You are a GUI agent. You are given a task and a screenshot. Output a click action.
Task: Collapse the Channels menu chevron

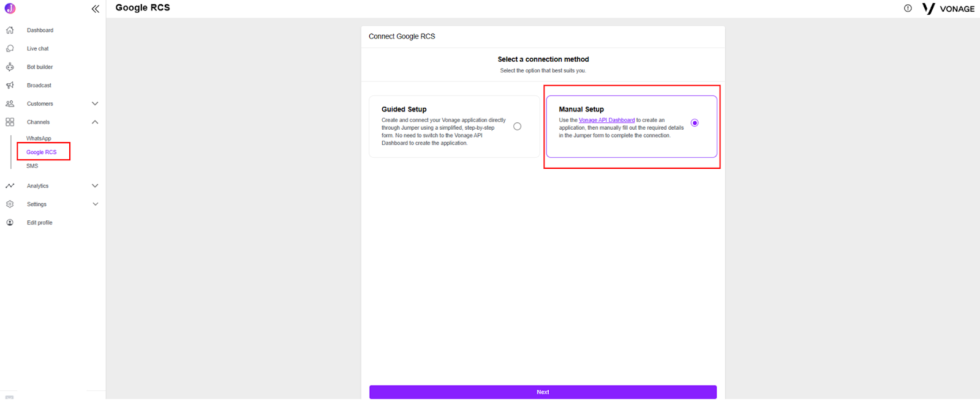click(95, 122)
